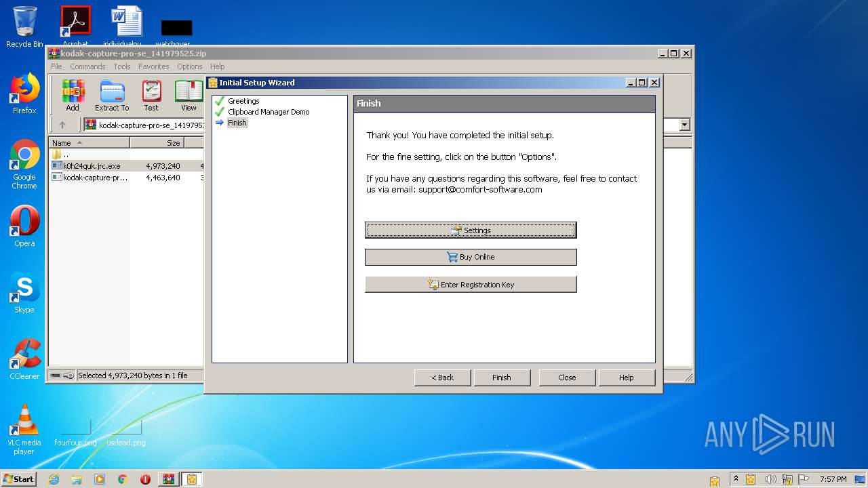Screen dimensions: 868x488
Task: Select Greetings step in wizard list
Action: (243, 101)
